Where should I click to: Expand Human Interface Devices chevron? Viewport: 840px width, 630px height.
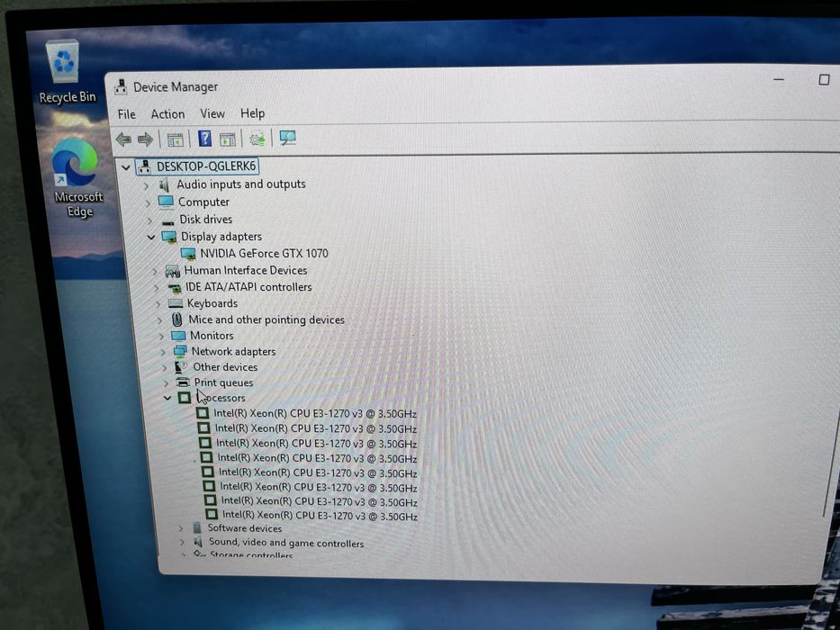click(x=154, y=272)
